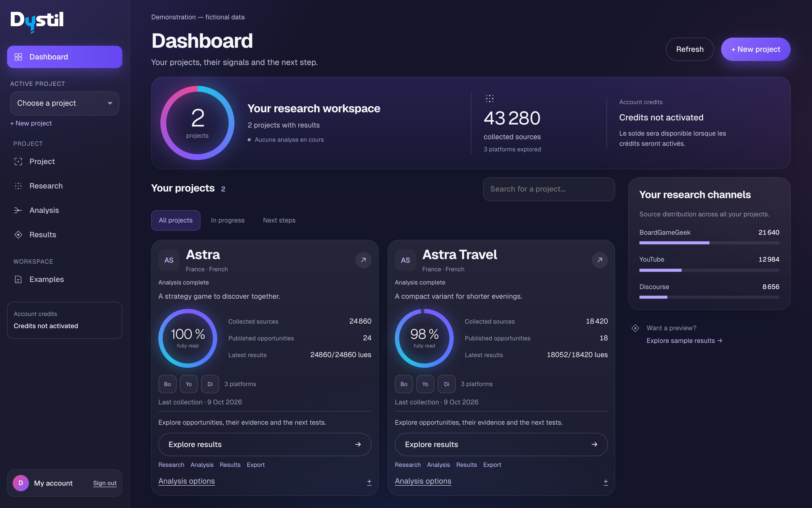Open Astra Travel card via arrow icon
The image size is (812, 508).
coord(600,260)
